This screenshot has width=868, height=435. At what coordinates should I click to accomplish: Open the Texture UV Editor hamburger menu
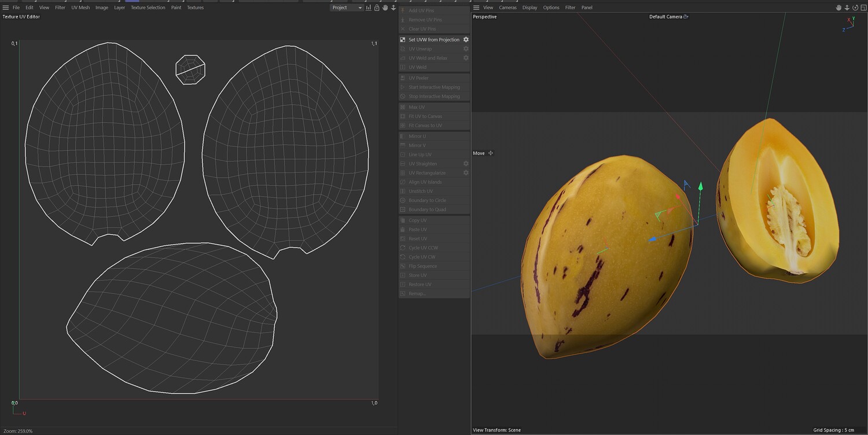6,8
